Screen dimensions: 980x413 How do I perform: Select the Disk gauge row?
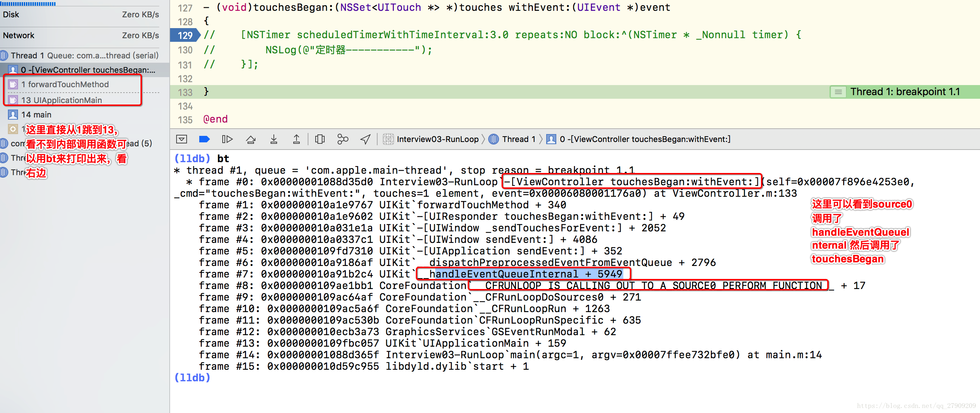(x=81, y=14)
